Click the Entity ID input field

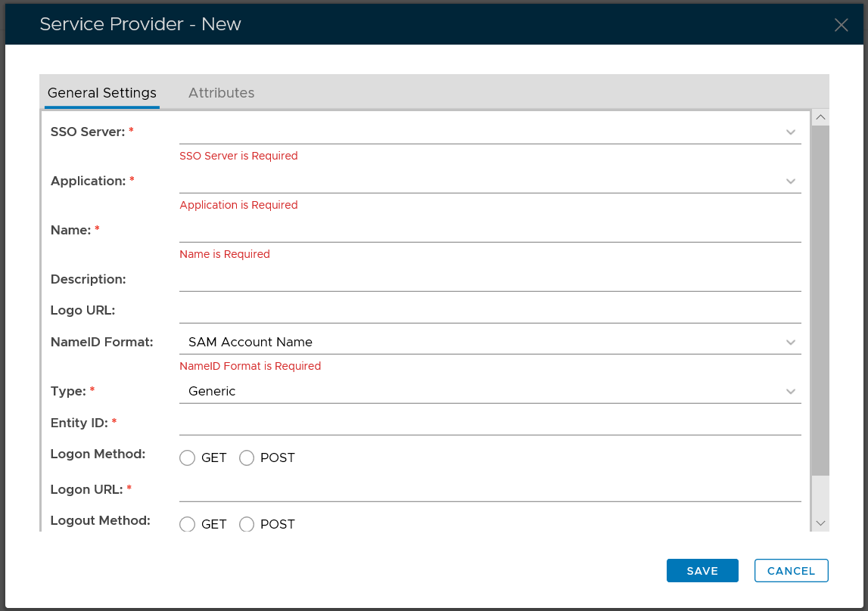(x=490, y=423)
